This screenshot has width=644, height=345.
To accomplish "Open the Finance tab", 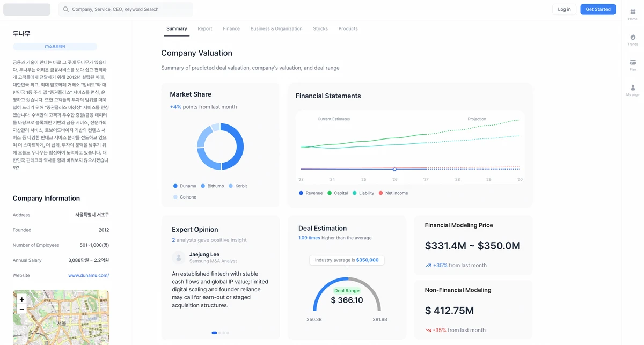I will point(231,28).
